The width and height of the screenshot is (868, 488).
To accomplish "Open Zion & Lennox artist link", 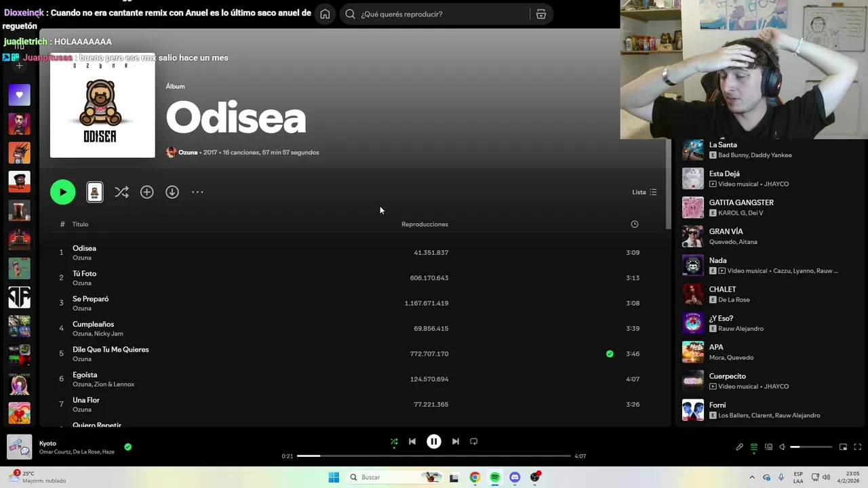I will [114, 384].
